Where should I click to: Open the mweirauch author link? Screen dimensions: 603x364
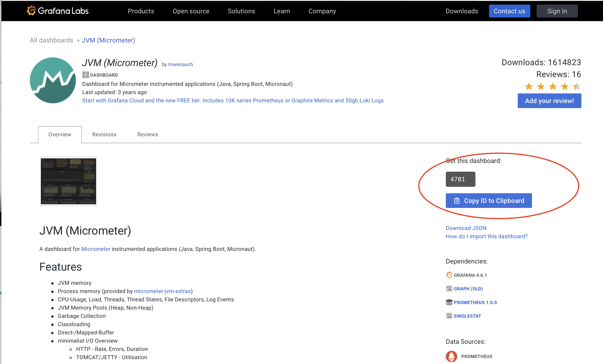coord(180,64)
